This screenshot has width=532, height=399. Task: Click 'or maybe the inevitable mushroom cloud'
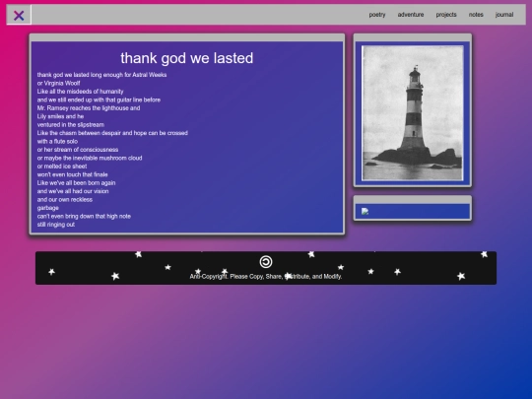(90, 158)
